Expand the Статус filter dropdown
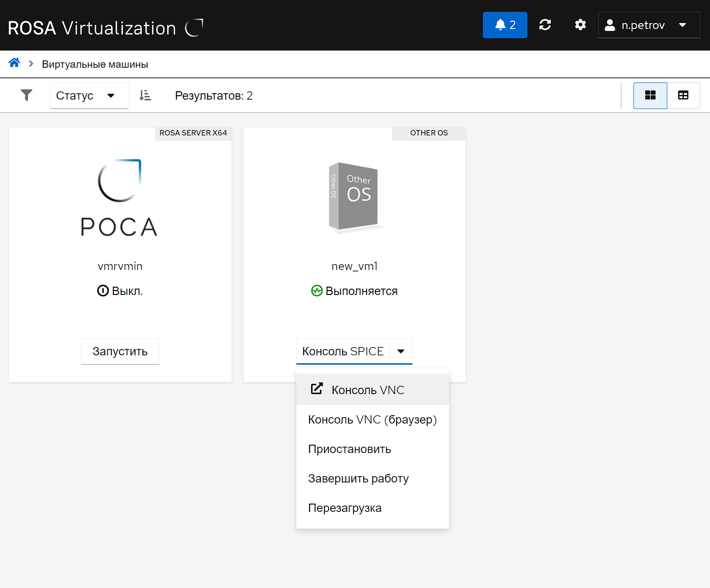This screenshot has width=710, height=588. tap(88, 96)
